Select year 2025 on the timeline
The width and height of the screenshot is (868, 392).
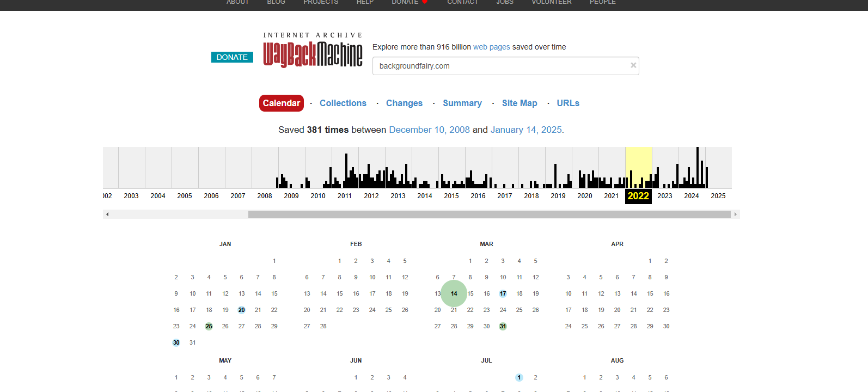click(718, 196)
